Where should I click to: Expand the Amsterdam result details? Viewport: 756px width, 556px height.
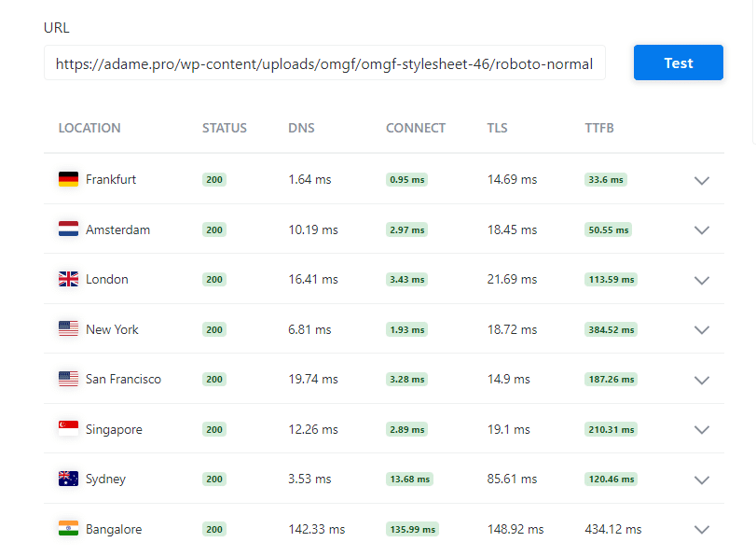tap(702, 230)
